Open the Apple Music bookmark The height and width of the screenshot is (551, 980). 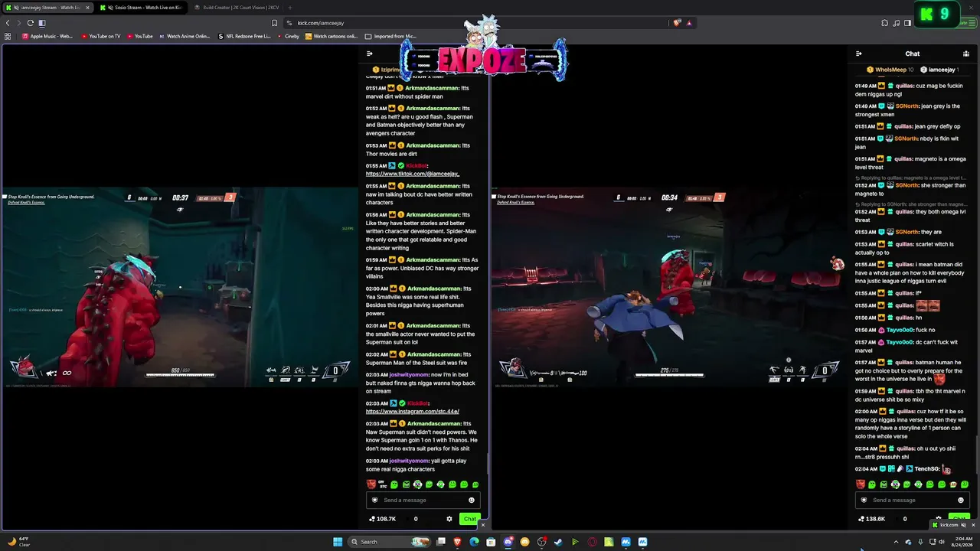click(x=47, y=36)
